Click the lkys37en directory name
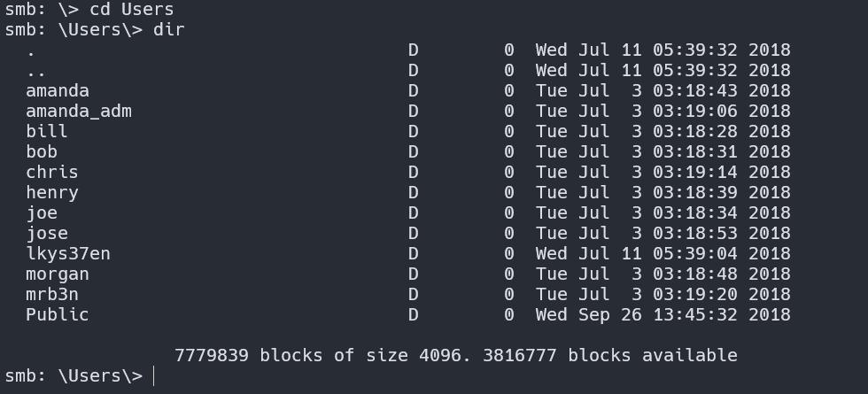 (68, 253)
